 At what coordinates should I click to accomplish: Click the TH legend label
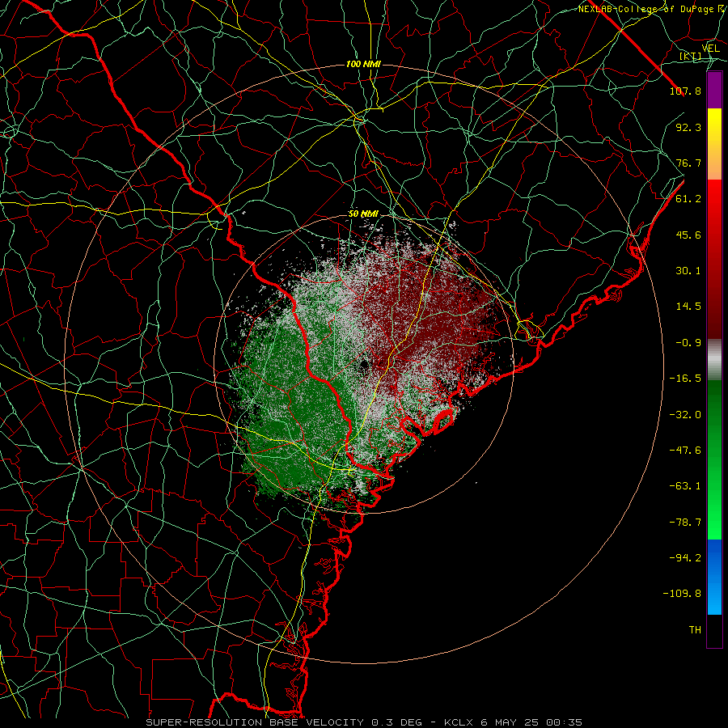coord(695,630)
